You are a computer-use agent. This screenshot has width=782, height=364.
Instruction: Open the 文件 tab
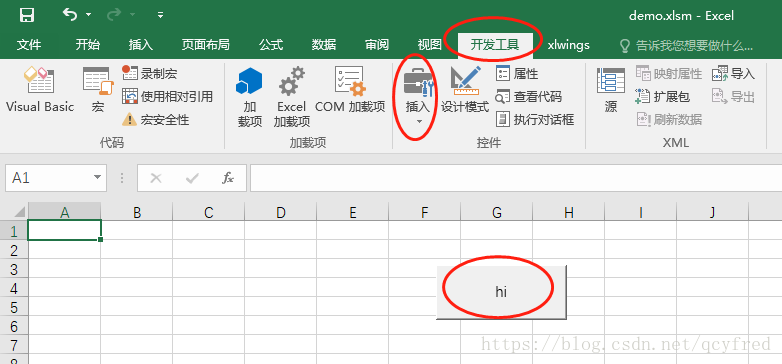[x=29, y=45]
